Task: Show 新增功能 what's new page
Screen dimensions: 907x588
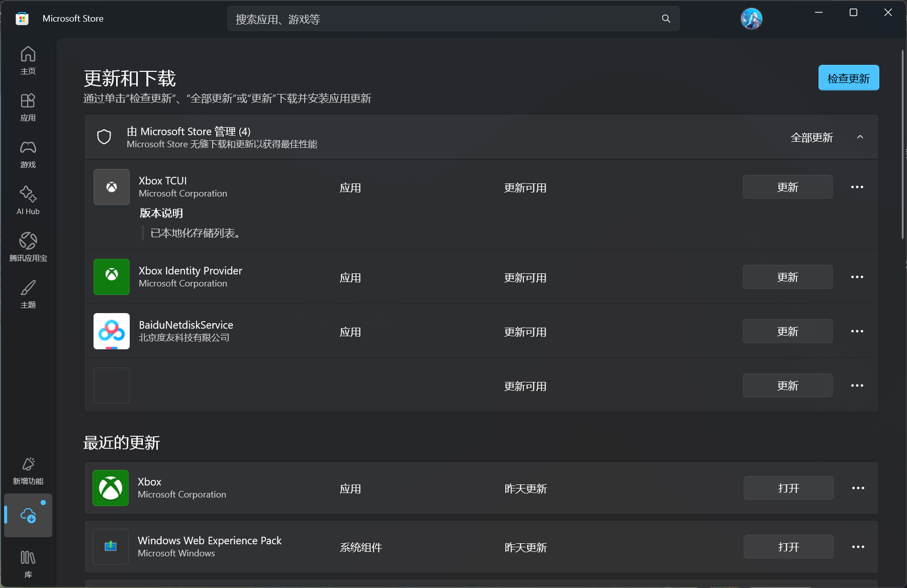Action: coord(28,470)
